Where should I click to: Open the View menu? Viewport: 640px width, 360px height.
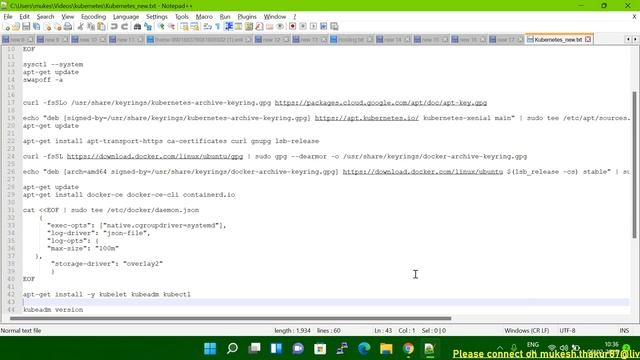(68, 17)
